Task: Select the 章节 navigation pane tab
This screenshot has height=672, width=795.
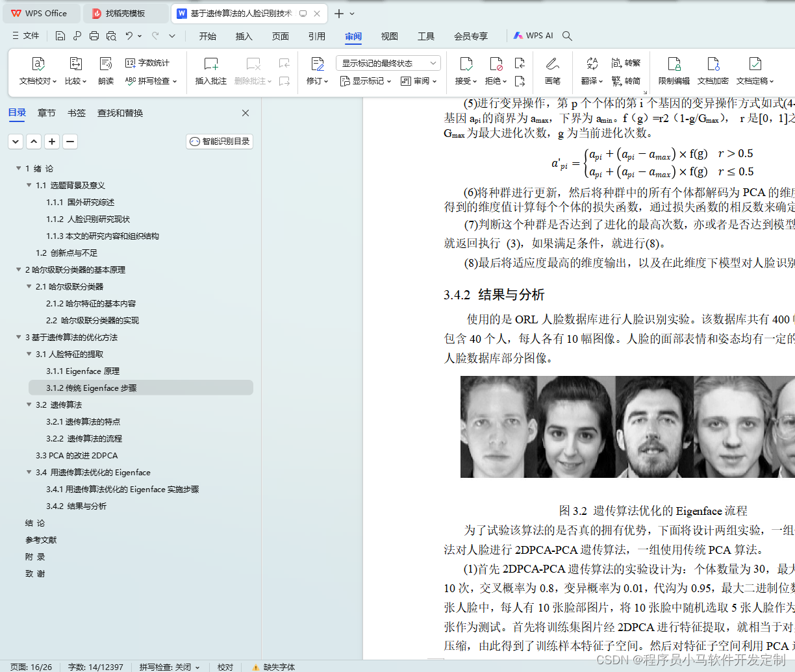Action: coord(47,113)
